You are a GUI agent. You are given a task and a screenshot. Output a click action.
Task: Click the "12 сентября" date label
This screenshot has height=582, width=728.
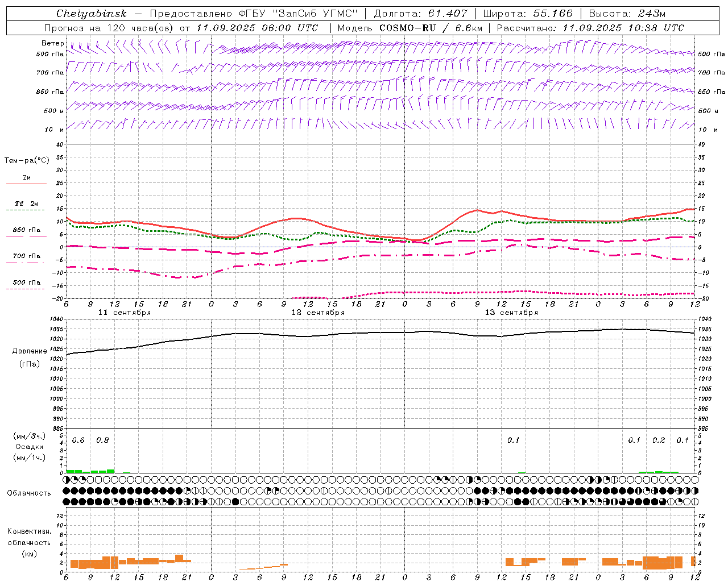[x=318, y=313]
